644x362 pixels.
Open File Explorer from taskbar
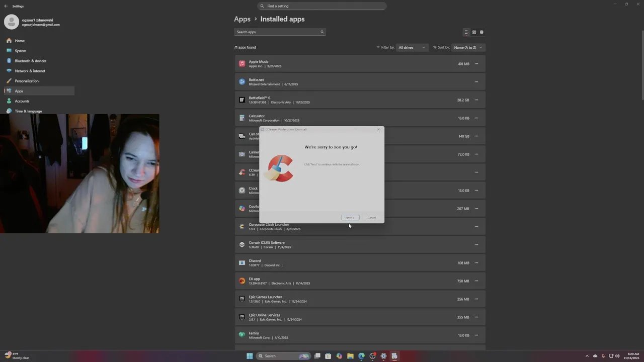[x=350, y=356]
